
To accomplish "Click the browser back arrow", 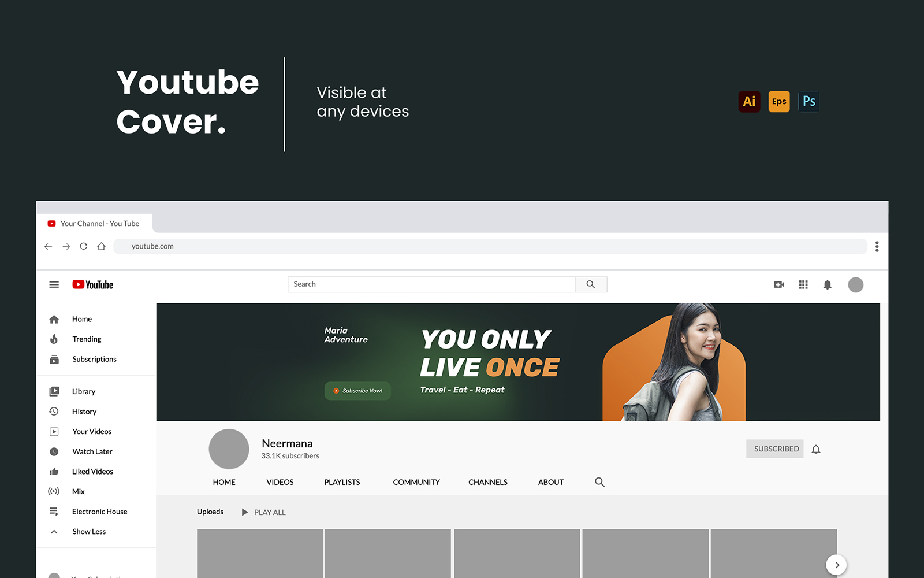I will [x=49, y=247].
